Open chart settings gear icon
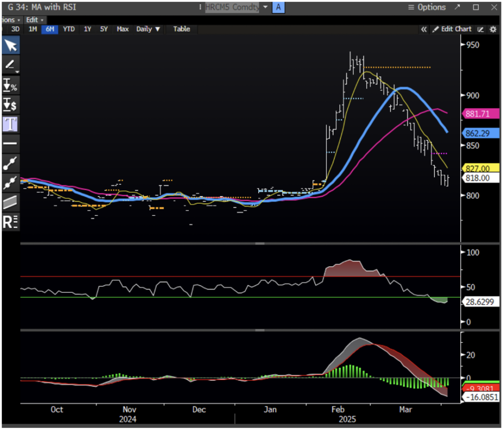This screenshot has width=504, height=431. tap(493, 29)
